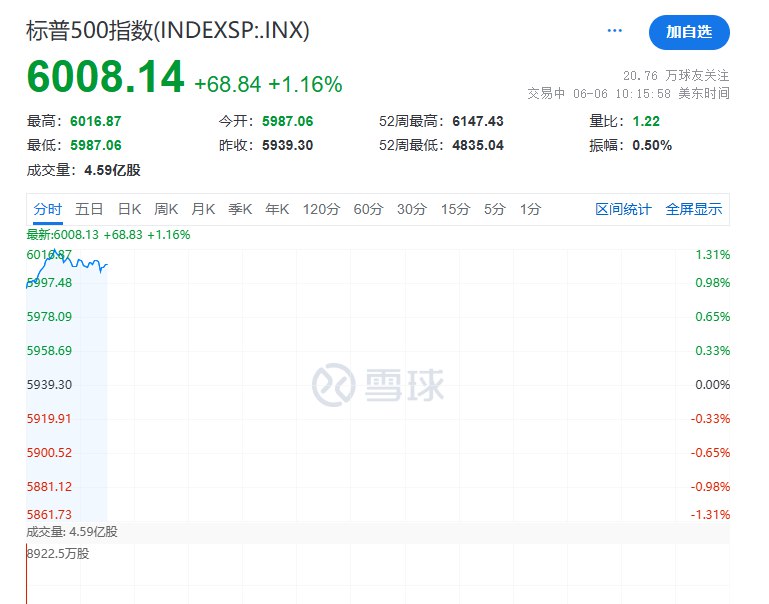
Task: Click the 0.00% right axis label
Action: [x=713, y=384]
